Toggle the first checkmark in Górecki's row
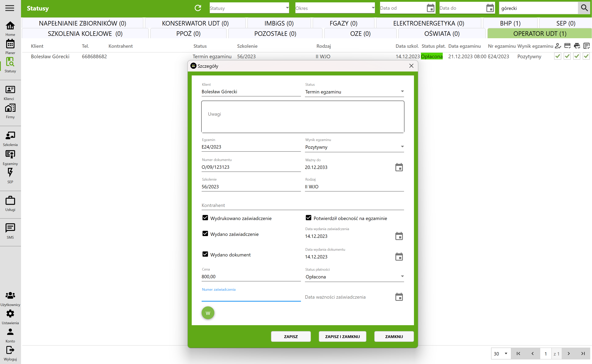The width and height of the screenshot is (592, 364). tap(558, 56)
